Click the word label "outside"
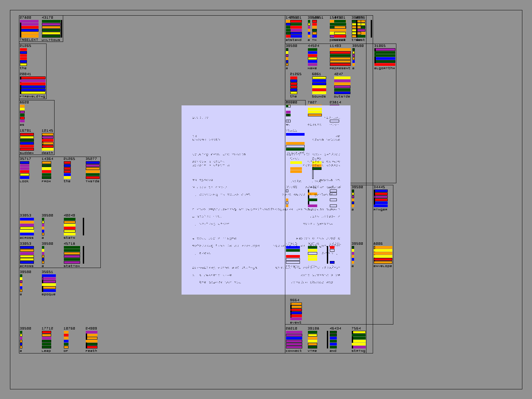The width and height of the screenshot is (532, 399). pyautogui.click(x=342, y=96)
